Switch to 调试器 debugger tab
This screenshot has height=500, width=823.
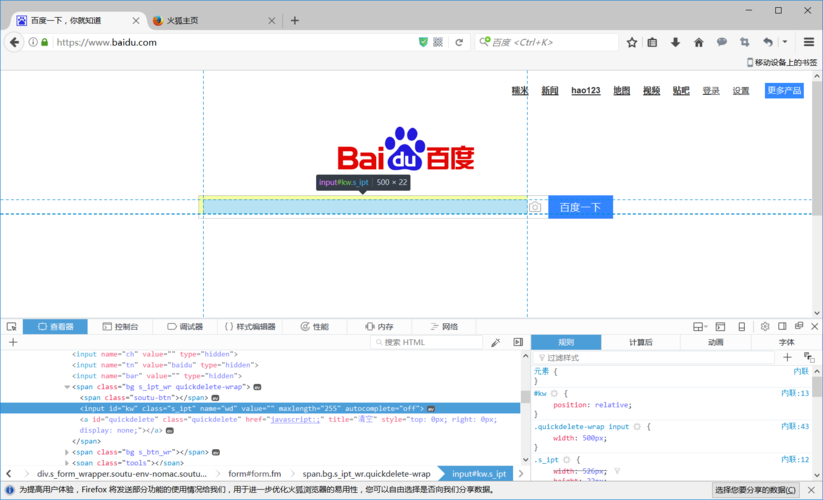coord(185,326)
